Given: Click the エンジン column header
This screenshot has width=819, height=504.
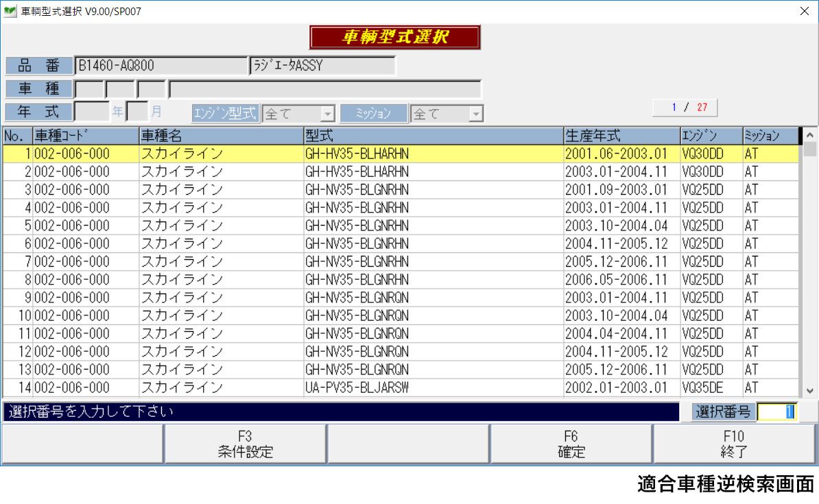Looking at the screenshot, I should pos(711,136).
